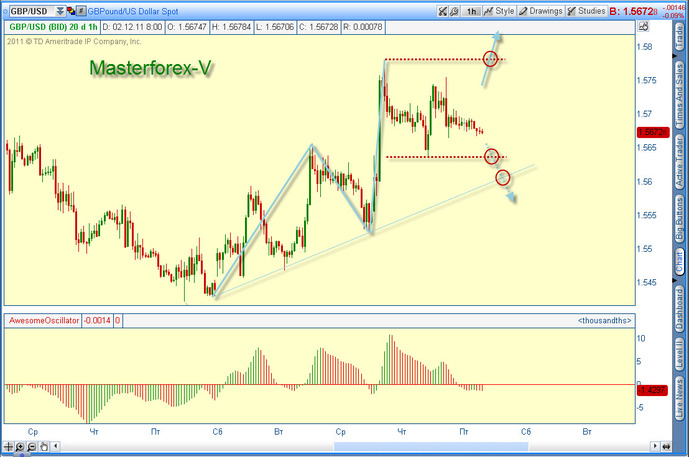The width and height of the screenshot is (689, 457).
Task: Click inside the GBP/USD symbol input field
Action: click(32, 11)
